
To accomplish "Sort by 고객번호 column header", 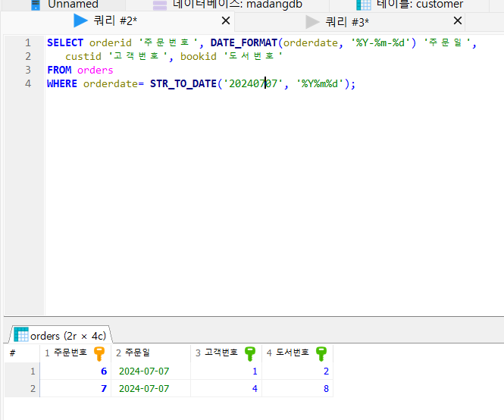I will (x=226, y=353).
